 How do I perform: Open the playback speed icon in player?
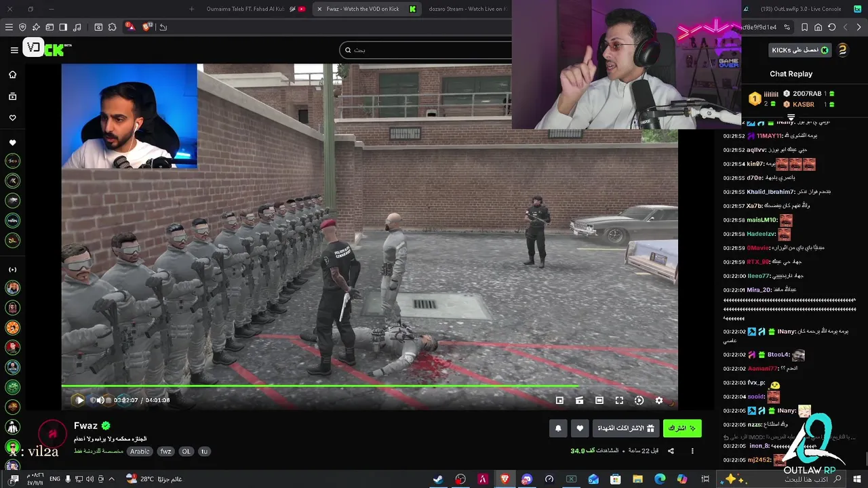click(x=639, y=401)
